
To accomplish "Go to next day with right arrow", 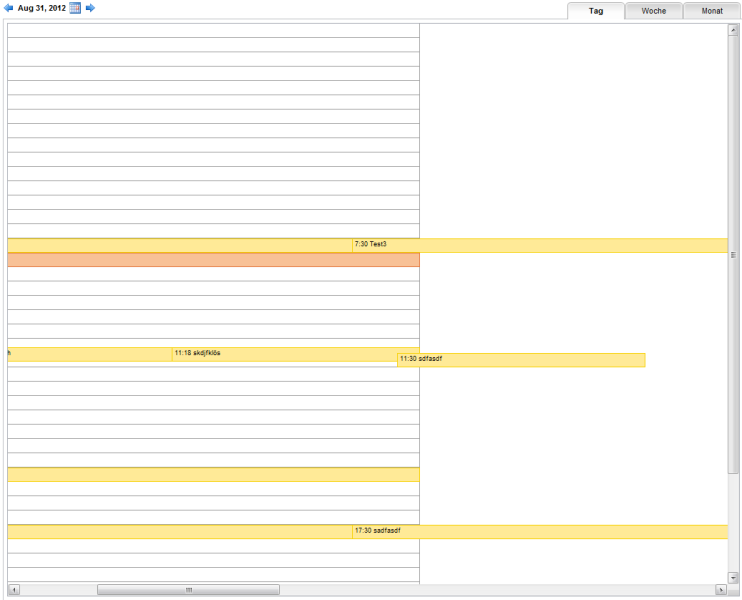I will [x=90, y=8].
